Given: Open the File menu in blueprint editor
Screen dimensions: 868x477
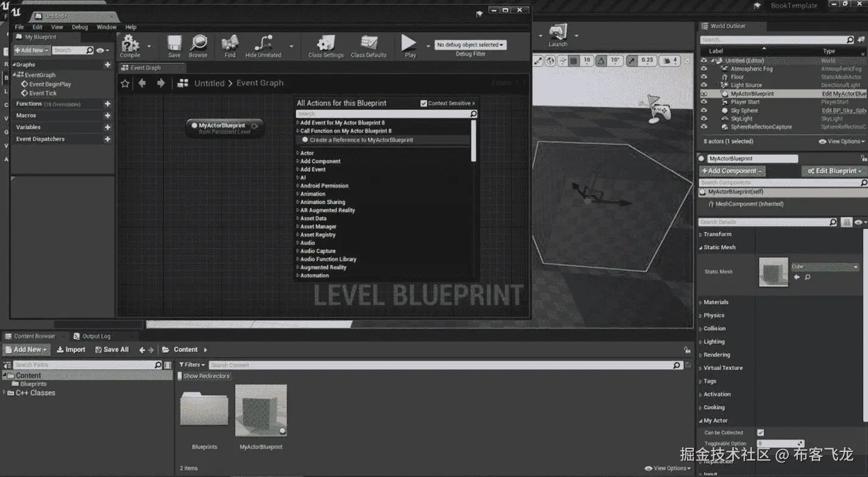Looking at the screenshot, I should pos(19,27).
